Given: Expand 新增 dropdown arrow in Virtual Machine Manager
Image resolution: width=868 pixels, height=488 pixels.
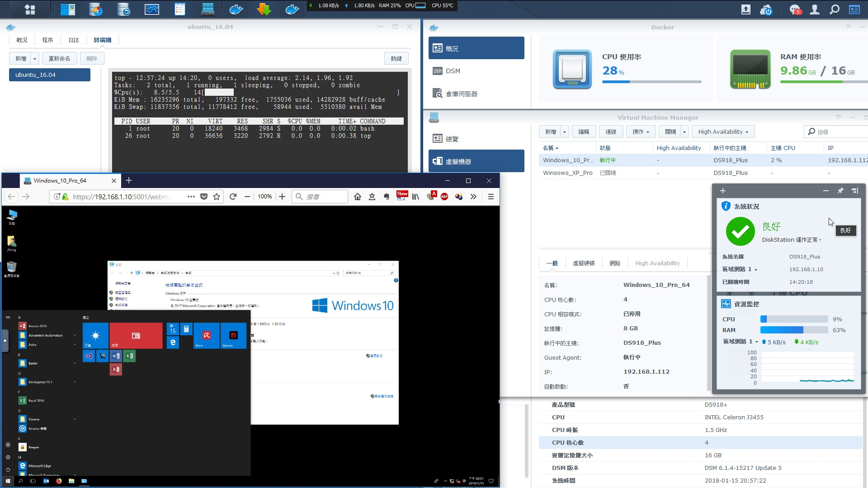Looking at the screenshot, I should pos(564,132).
